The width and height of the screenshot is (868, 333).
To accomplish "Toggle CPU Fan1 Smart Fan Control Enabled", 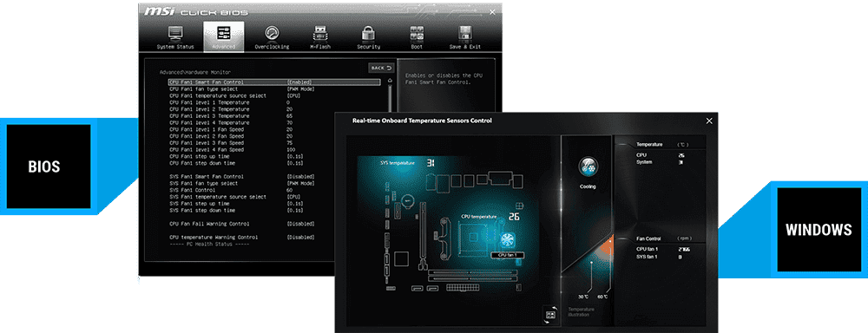I will click(299, 82).
